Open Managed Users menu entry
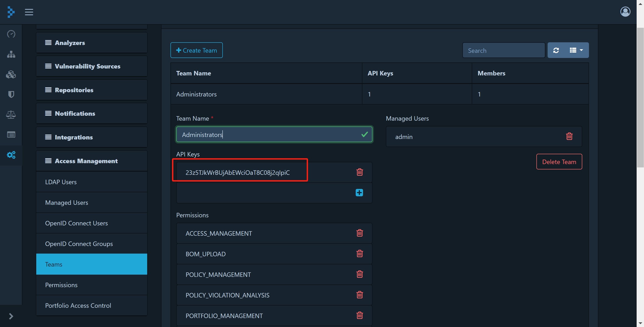 [x=66, y=202]
